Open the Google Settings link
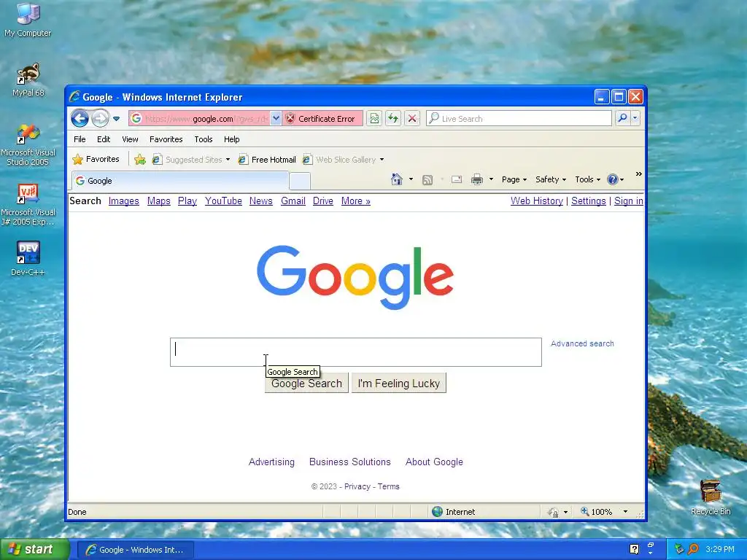Screen dimensions: 747x560 (x=589, y=201)
